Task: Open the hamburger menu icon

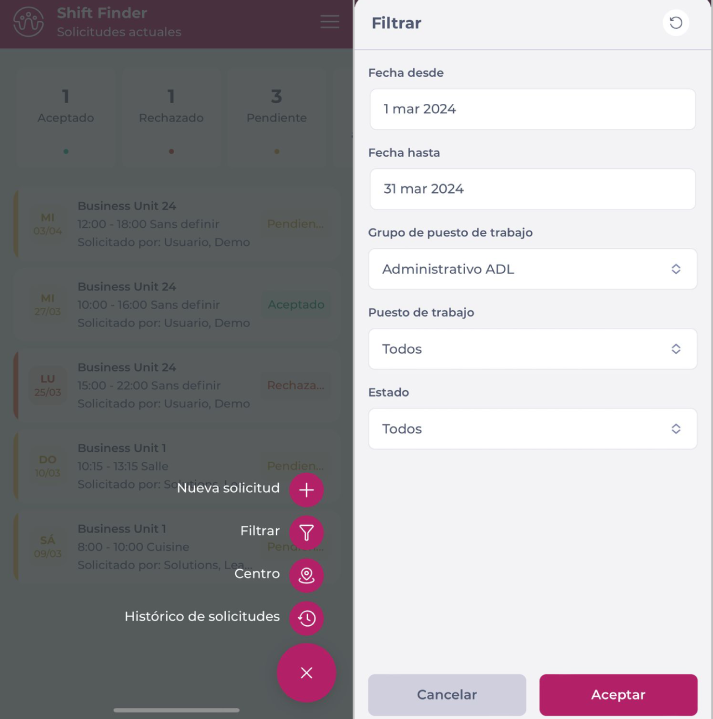Action: pyautogui.click(x=330, y=22)
